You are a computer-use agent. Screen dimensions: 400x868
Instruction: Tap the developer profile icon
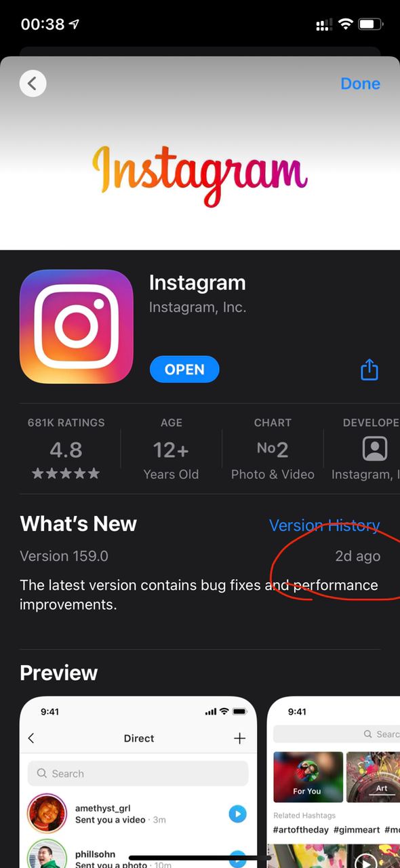click(x=375, y=449)
